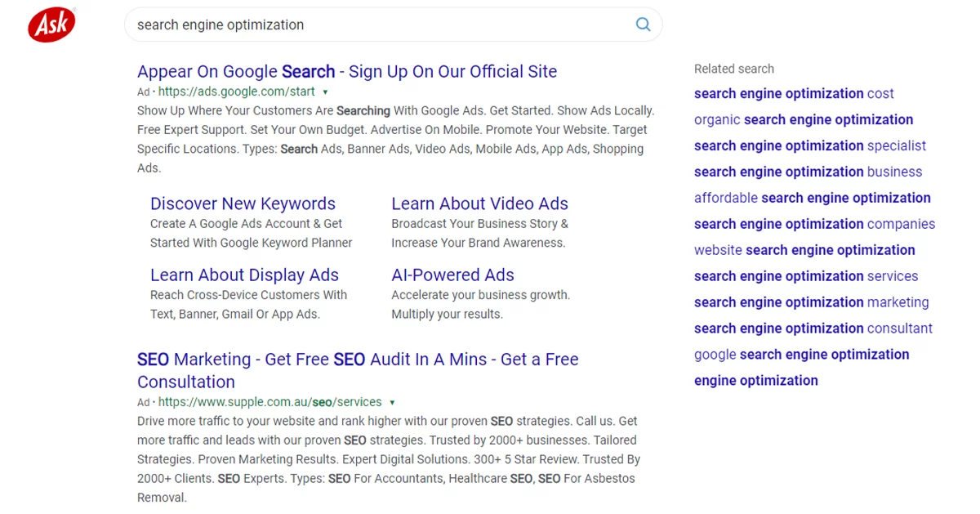The width and height of the screenshot is (980, 514).
Task: Click the Ask logo
Action: click(x=51, y=25)
